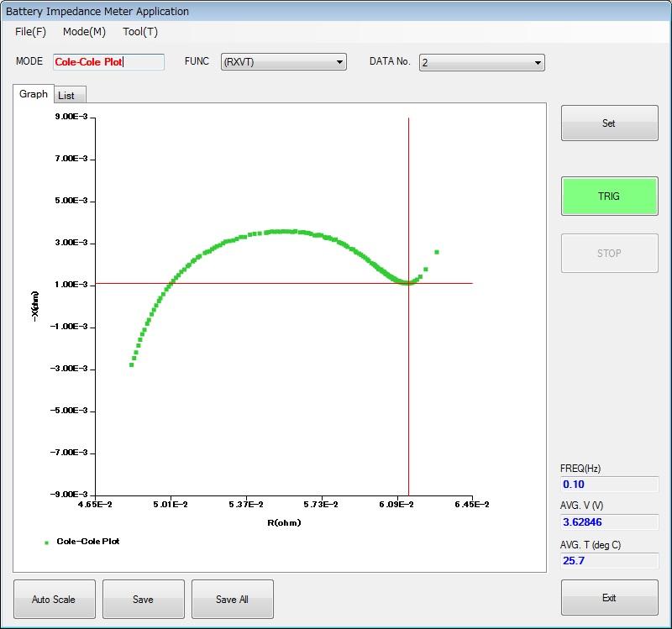Click the 3.00E-3 y-axis tick label
672x629 pixels.
tap(71, 243)
